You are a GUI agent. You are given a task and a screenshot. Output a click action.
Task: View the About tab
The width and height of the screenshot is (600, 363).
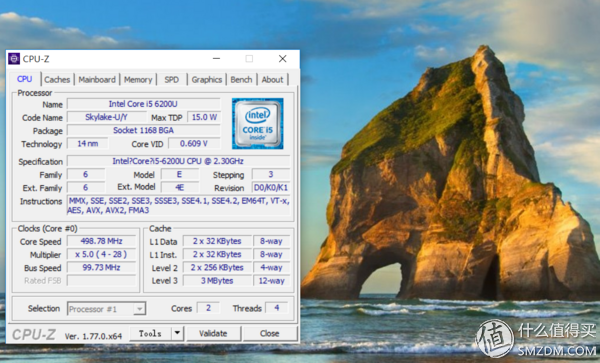[272, 80]
